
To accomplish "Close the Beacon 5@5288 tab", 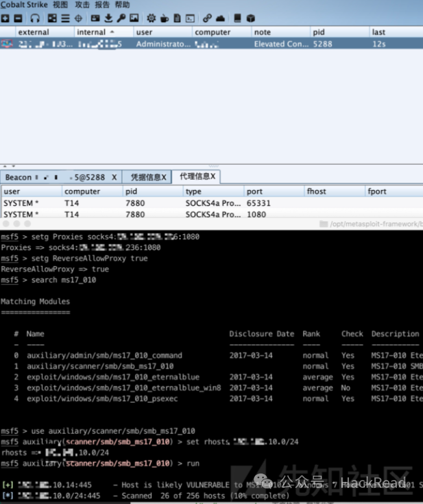I will click(114, 177).
